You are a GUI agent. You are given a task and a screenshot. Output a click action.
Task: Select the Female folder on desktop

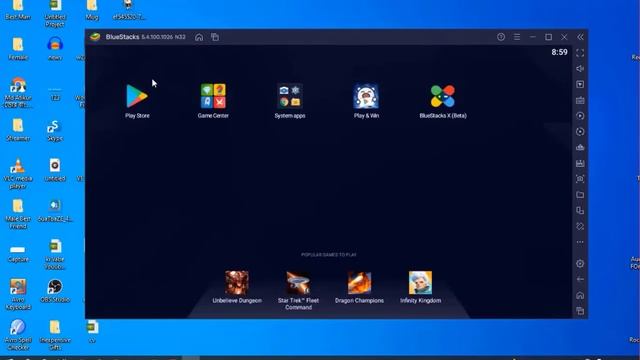[x=18, y=49]
